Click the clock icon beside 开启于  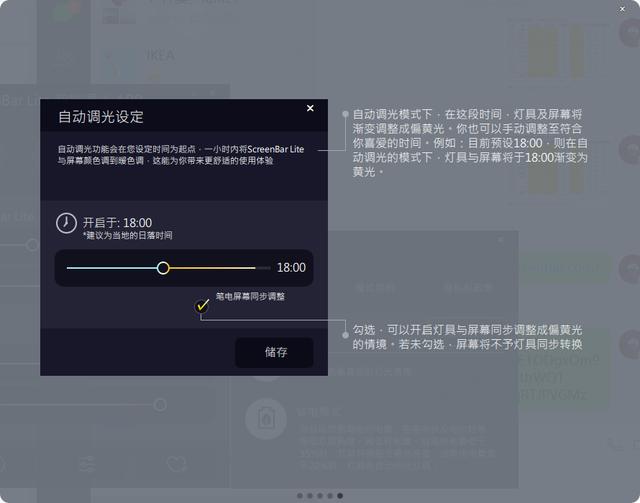66,222
